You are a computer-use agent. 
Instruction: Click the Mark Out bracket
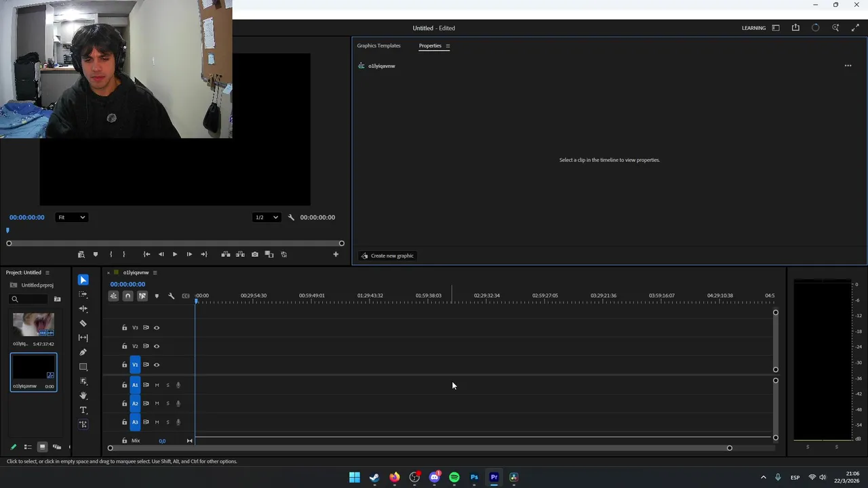(x=123, y=254)
